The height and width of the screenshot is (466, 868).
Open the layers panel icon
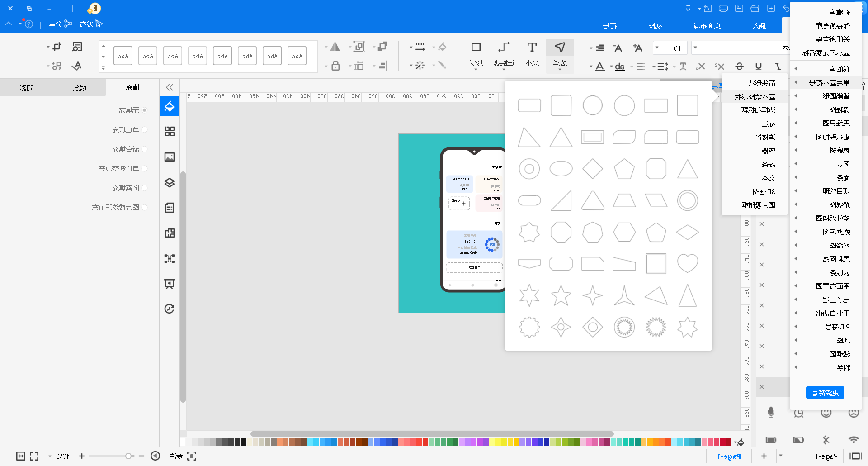170,182
